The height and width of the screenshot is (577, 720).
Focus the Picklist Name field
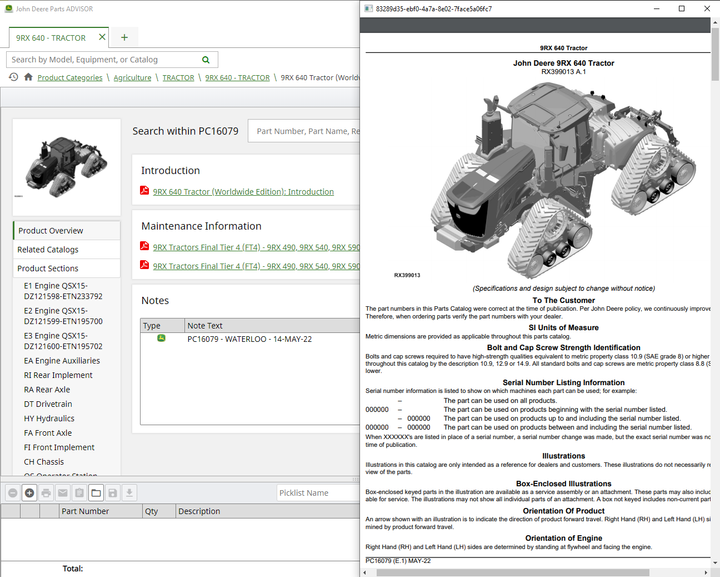pyautogui.click(x=318, y=493)
